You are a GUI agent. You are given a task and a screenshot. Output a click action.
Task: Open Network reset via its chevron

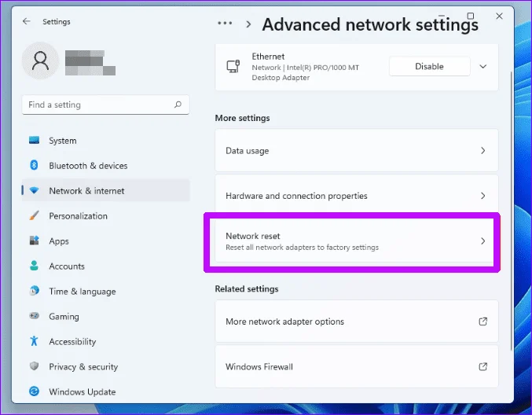(x=482, y=241)
